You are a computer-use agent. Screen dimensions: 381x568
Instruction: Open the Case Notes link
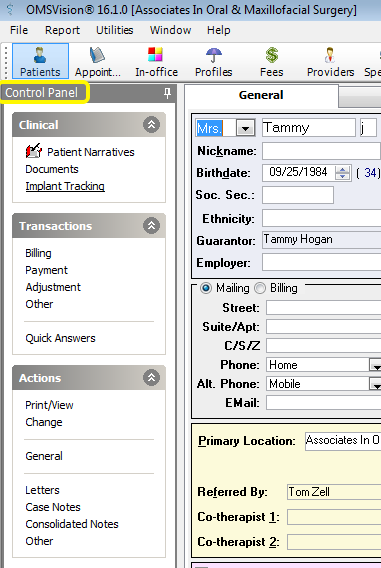[x=53, y=508]
